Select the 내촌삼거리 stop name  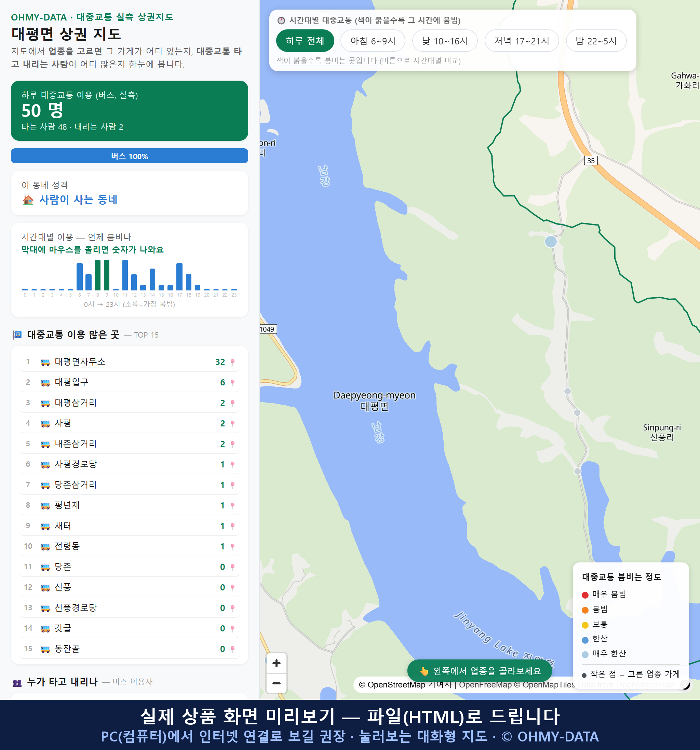pyautogui.click(x=76, y=444)
